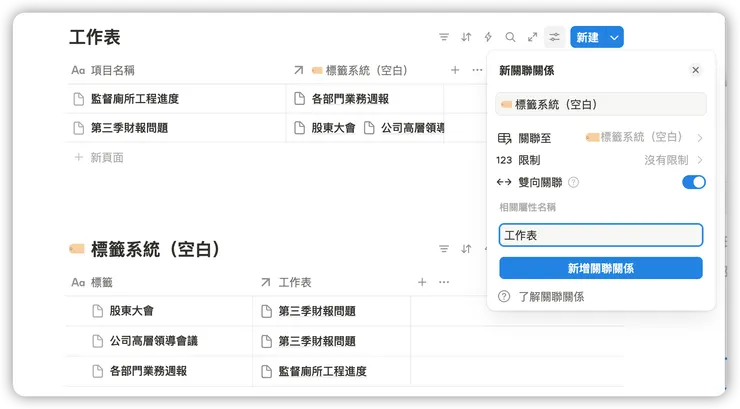Click 標籤系統（空白）column header in 工作表

coord(351,70)
